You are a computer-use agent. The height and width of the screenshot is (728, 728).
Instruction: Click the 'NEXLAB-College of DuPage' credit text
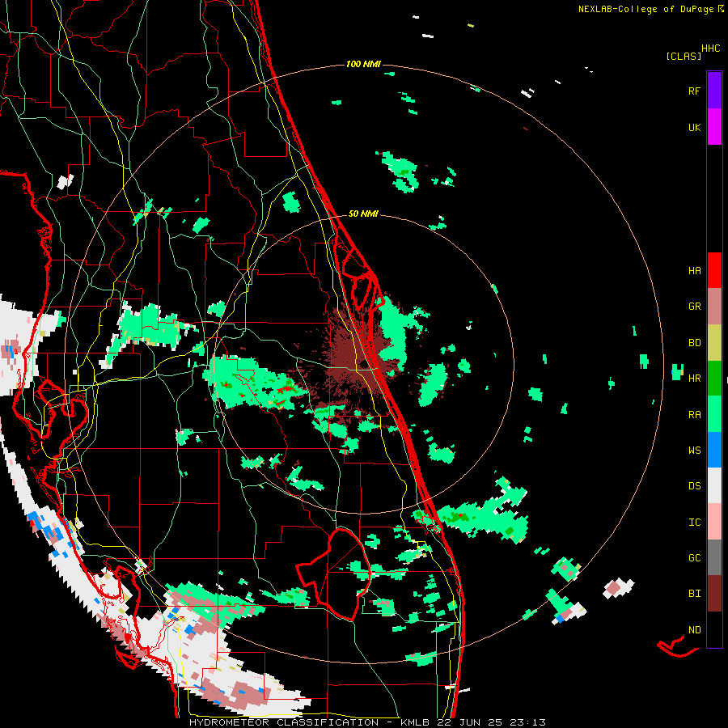[645, 9]
